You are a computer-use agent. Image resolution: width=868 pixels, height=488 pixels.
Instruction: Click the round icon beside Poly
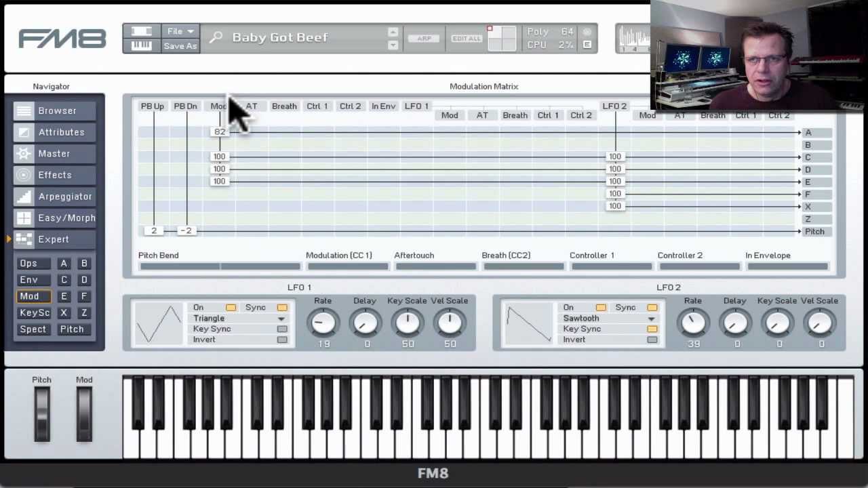pos(587,32)
